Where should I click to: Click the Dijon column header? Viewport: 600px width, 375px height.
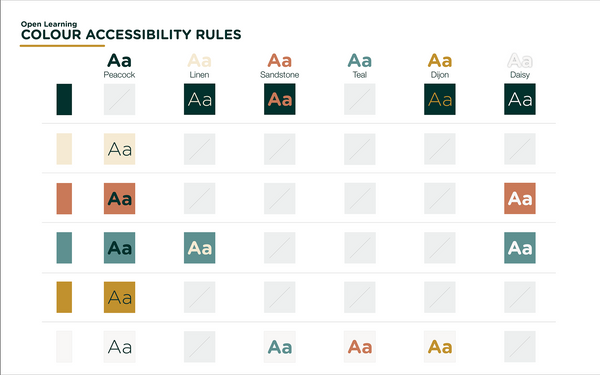click(440, 66)
